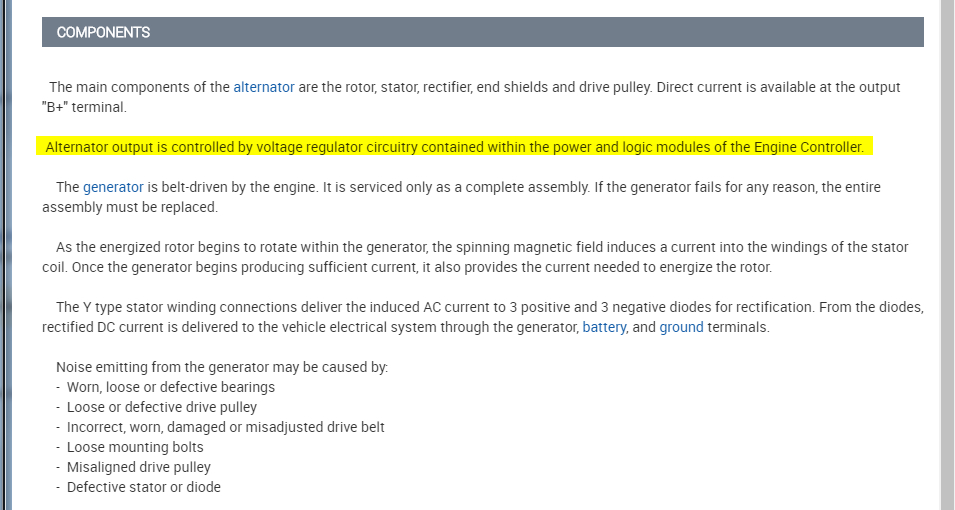Open the alternator hyperlink
The image size is (955, 510).
pyautogui.click(x=264, y=87)
